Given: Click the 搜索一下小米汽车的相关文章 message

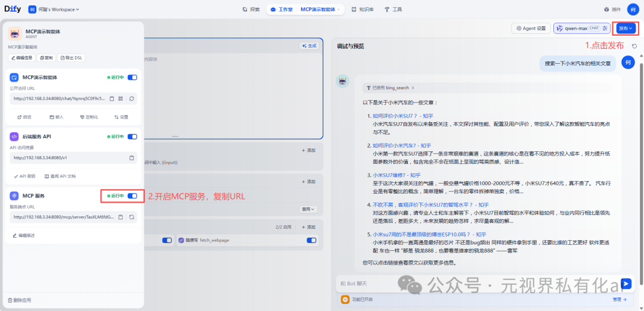Looking at the screenshot, I should 577,64.
